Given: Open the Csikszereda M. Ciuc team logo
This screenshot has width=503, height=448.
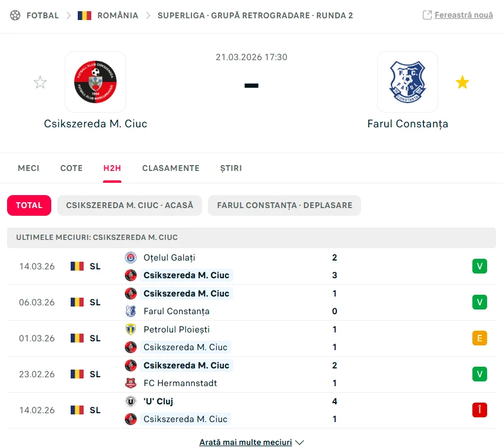Looking at the screenshot, I should [x=95, y=82].
